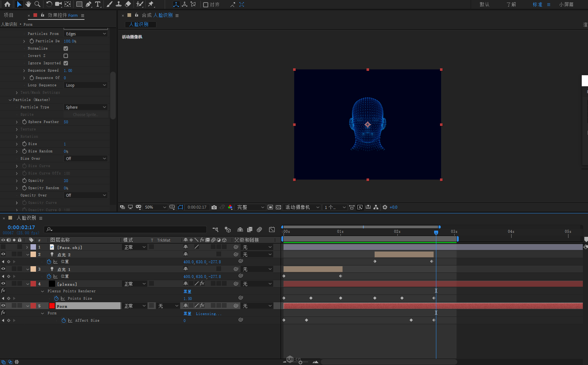Select the Rectangle shape tool
Screen dimensions: 588x365
click(x=79, y=4)
